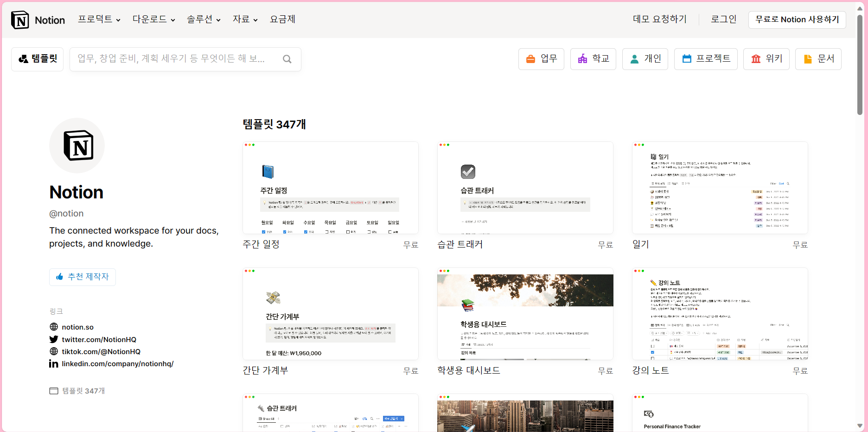Open the 강의 노트 template thumbnail
The image size is (868, 432).
720,314
